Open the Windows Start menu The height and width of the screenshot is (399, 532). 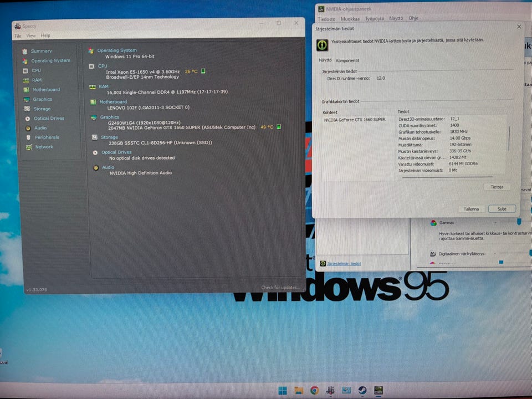282,391
